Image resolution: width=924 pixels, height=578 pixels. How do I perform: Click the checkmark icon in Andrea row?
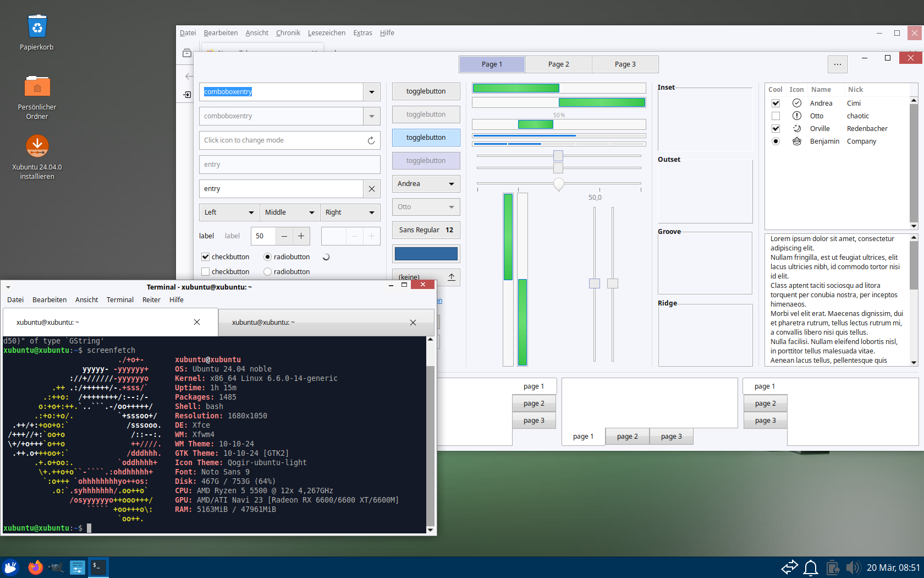(x=796, y=103)
